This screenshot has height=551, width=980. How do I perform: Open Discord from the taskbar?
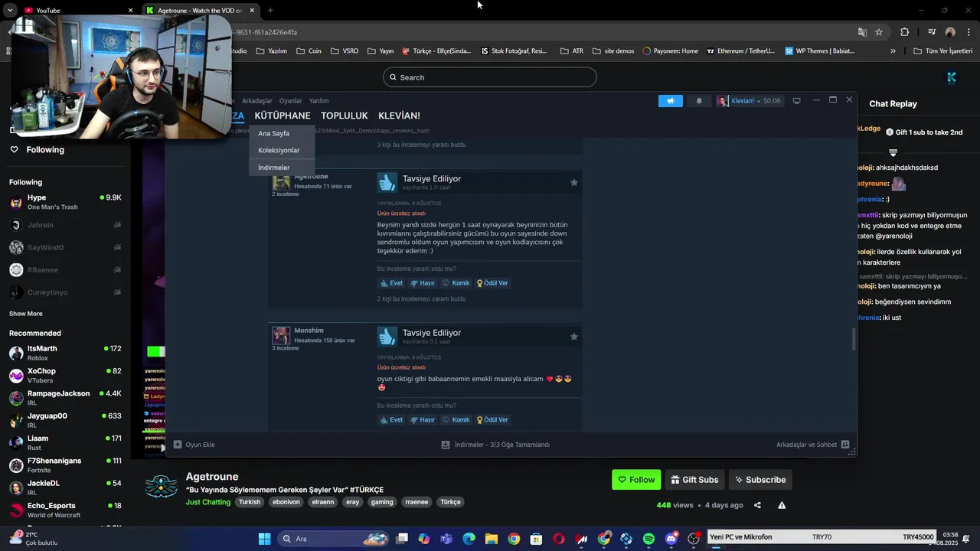[x=671, y=539]
